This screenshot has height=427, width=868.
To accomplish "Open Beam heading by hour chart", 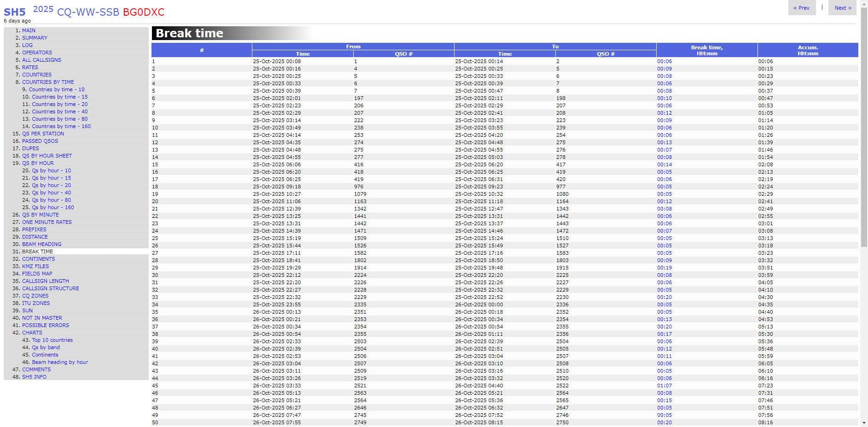I will (x=60, y=362).
